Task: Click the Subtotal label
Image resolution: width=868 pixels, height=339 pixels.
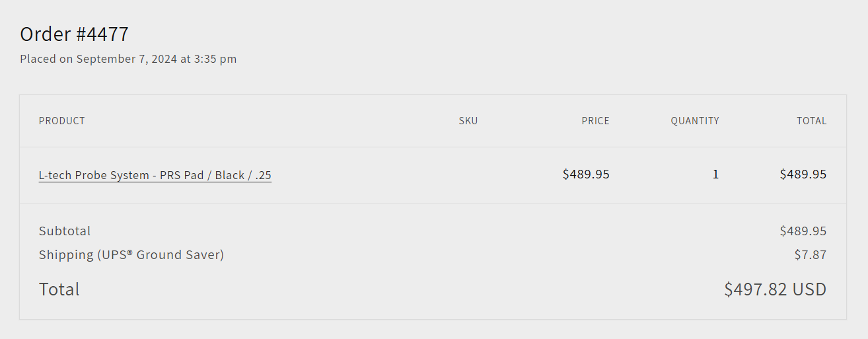Action: (x=65, y=231)
